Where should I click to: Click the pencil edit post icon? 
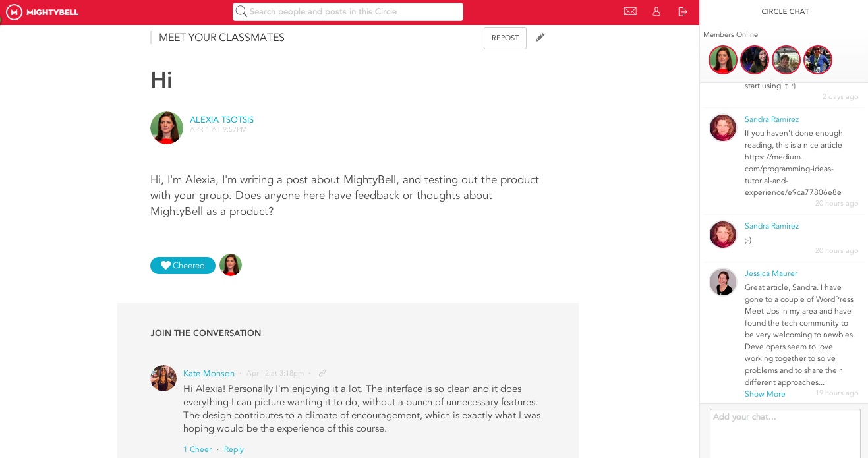[x=540, y=38]
